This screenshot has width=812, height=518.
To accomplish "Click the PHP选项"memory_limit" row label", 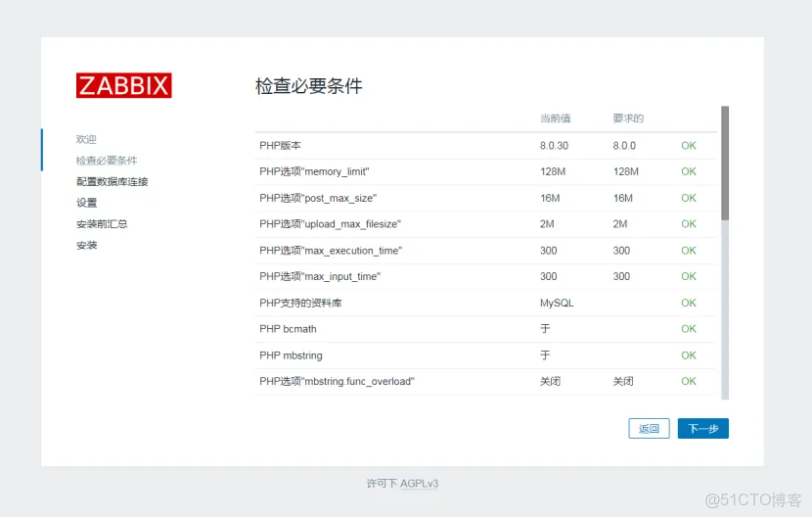I will point(314,171).
